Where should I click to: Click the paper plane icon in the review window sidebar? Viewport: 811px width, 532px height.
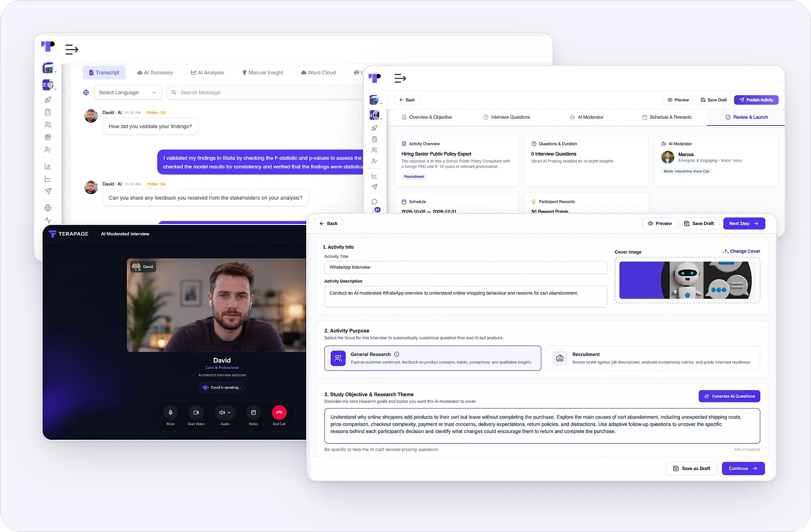point(374,187)
